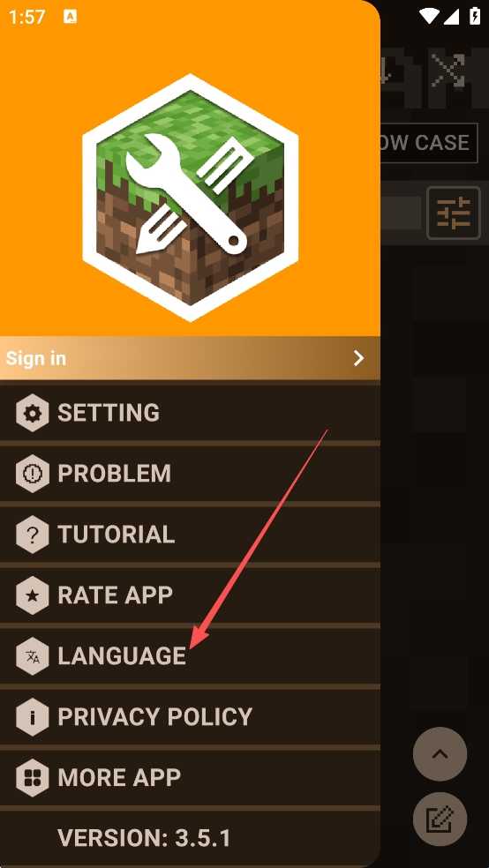Click the Tutorial question mark icon
Image resolution: width=489 pixels, height=868 pixels.
pyautogui.click(x=33, y=535)
